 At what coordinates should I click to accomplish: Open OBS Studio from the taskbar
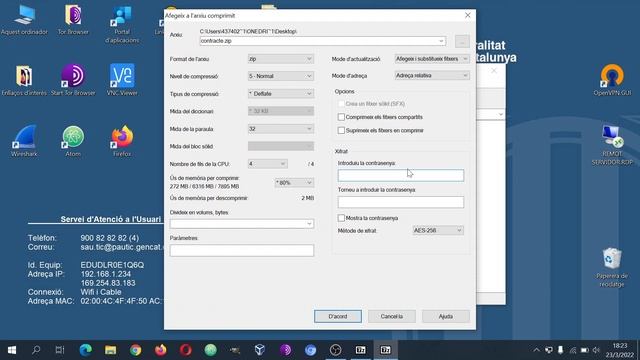(336, 350)
